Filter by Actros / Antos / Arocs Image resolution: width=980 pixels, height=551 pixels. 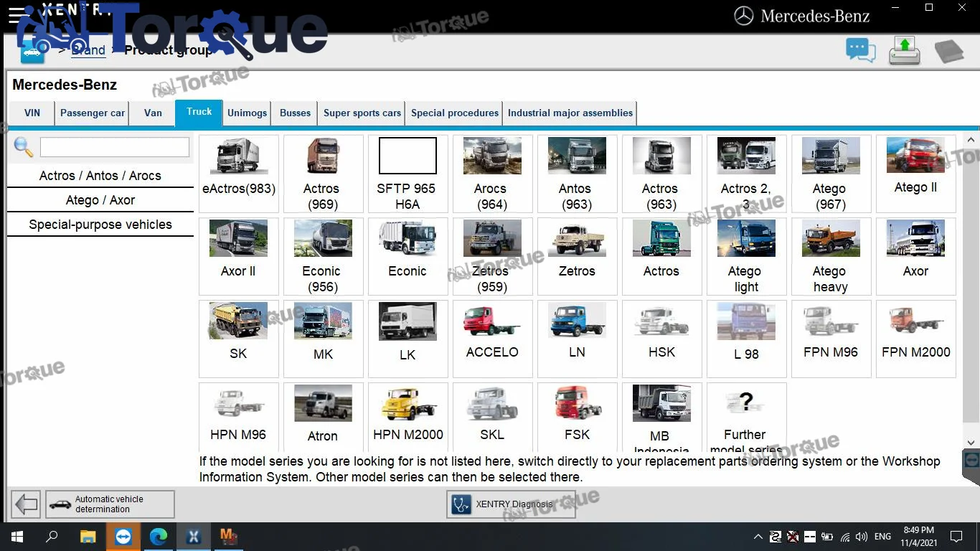point(100,176)
